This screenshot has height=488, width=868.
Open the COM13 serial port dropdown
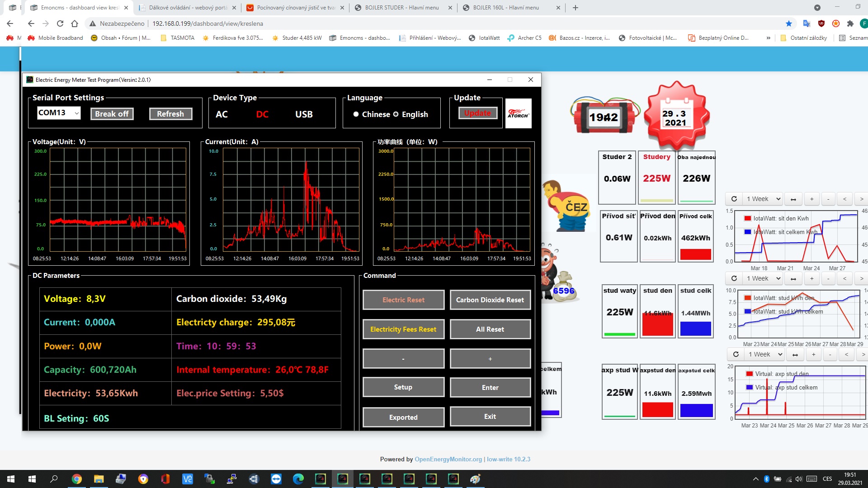click(x=59, y=113)
